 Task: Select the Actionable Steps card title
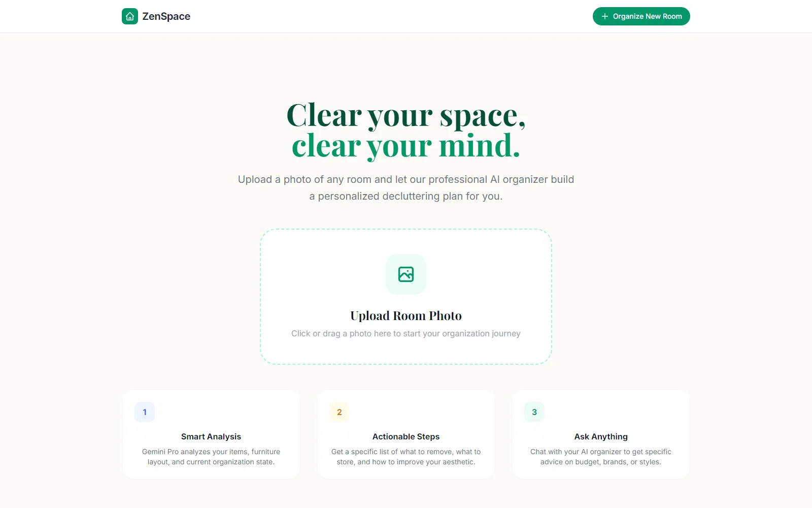coord(406,436)
